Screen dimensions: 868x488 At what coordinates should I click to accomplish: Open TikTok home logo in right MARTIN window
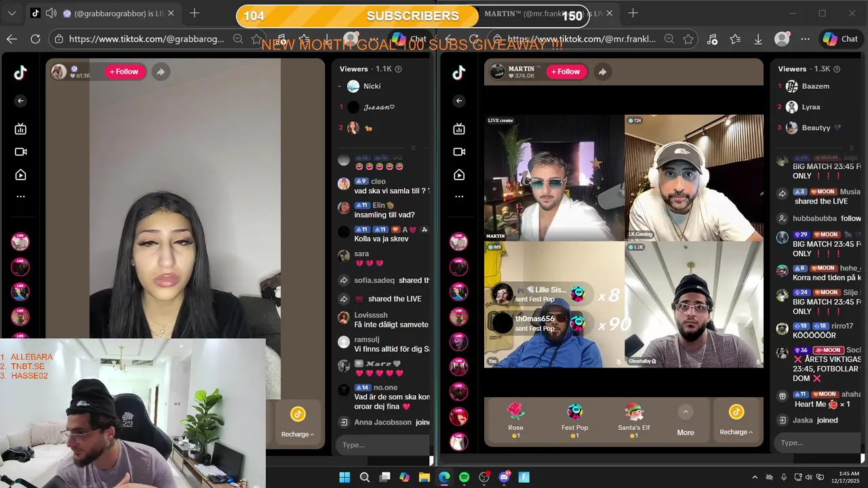click(x=459, y=73)
